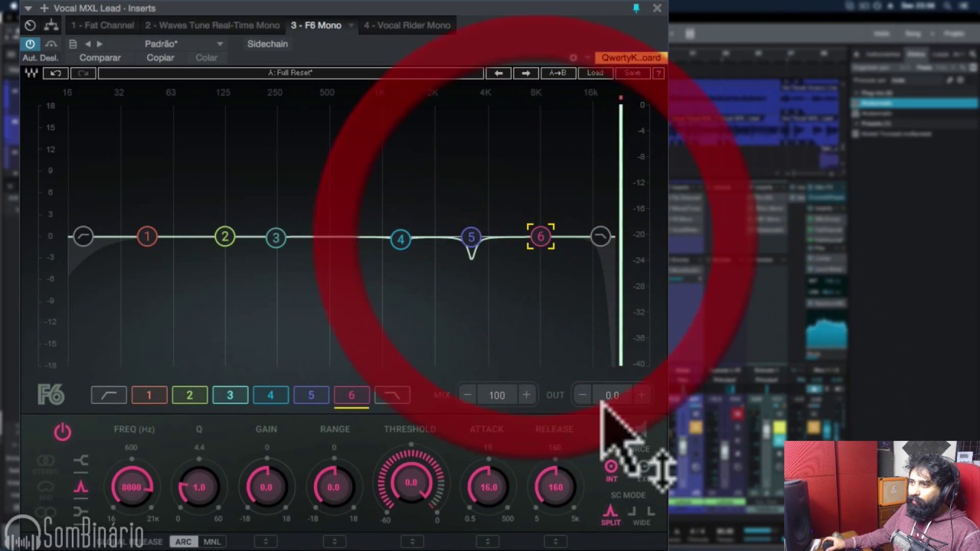The image size is (980, 551).
Task: Toggle band 3 selector button
Action: (230, 395)
